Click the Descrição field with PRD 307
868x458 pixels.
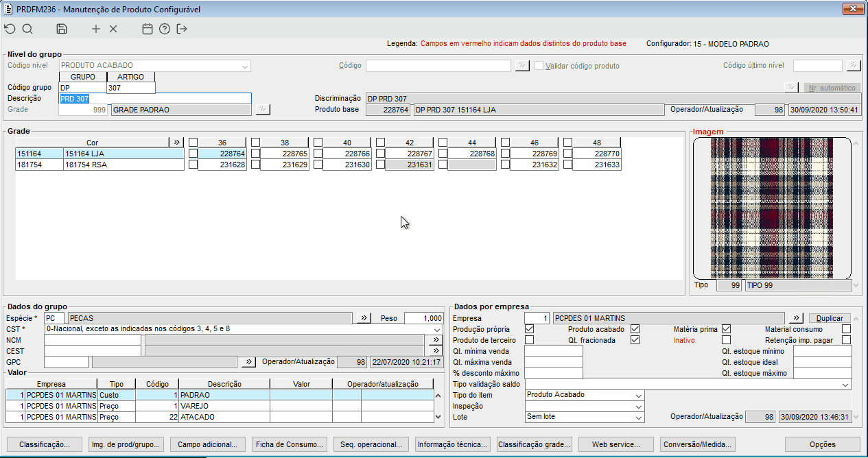[x=155, y=99]
